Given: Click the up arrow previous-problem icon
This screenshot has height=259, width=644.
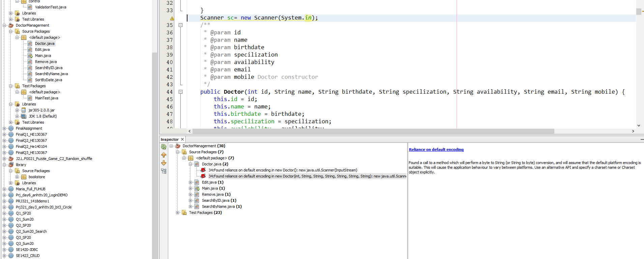Looking at the screenshot, I should 164,155.
